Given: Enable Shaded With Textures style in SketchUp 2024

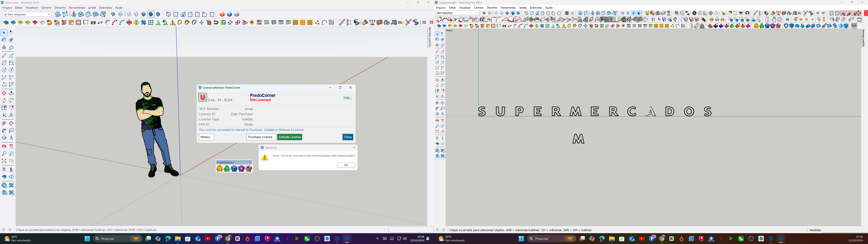Looking at the screenshot, I should coord(151,14).
